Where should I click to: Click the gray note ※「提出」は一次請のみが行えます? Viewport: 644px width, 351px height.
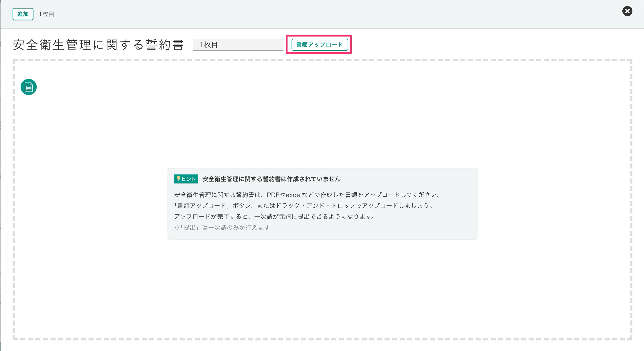click(222, 228)
